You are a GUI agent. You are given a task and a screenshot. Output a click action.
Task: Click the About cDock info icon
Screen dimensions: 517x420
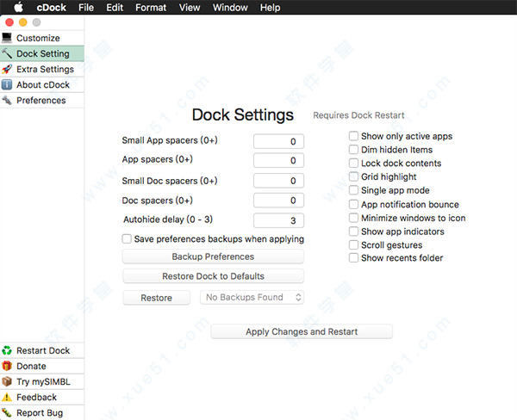pos(7,84)
